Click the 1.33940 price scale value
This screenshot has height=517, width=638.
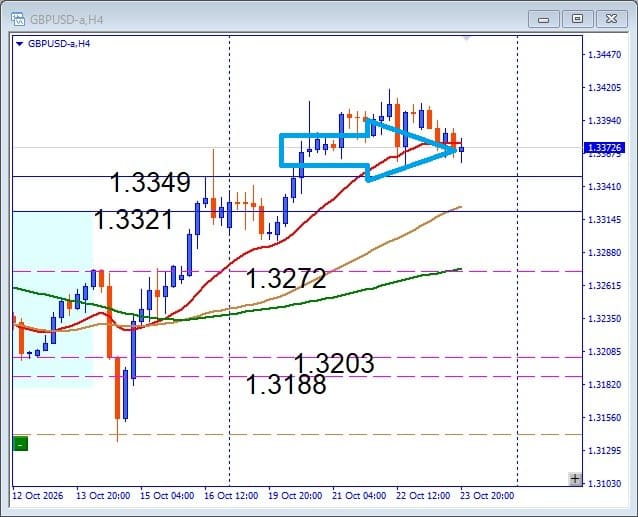(605, 120)
